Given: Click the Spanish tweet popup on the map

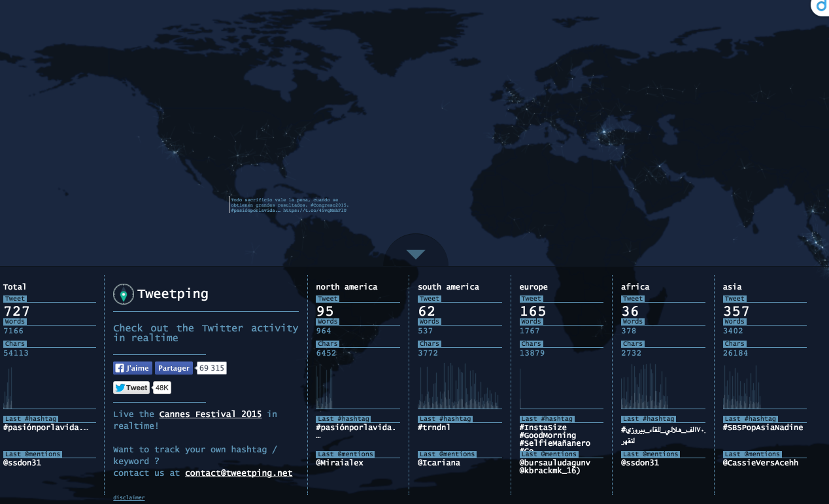Looking at the screenshot, I should point(288,205).
